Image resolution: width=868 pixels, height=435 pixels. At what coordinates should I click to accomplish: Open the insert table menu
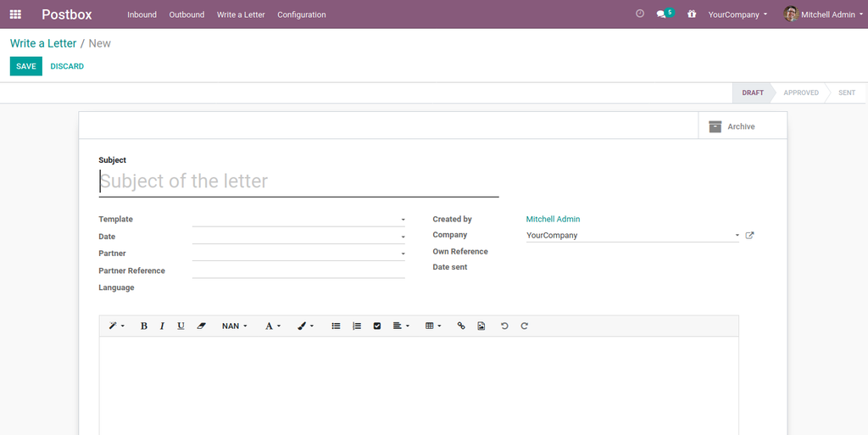(x=433, y=326)
